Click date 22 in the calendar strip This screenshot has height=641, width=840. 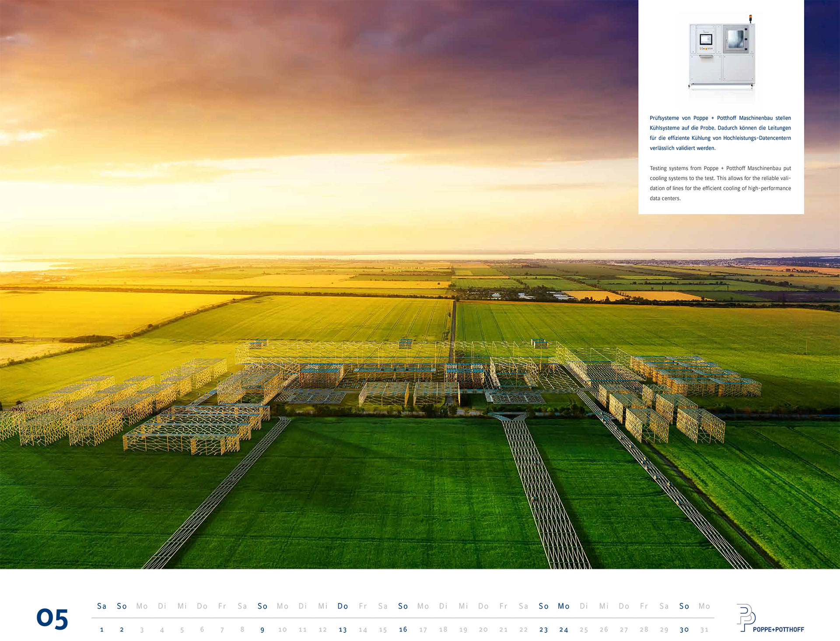click(524, 630)
